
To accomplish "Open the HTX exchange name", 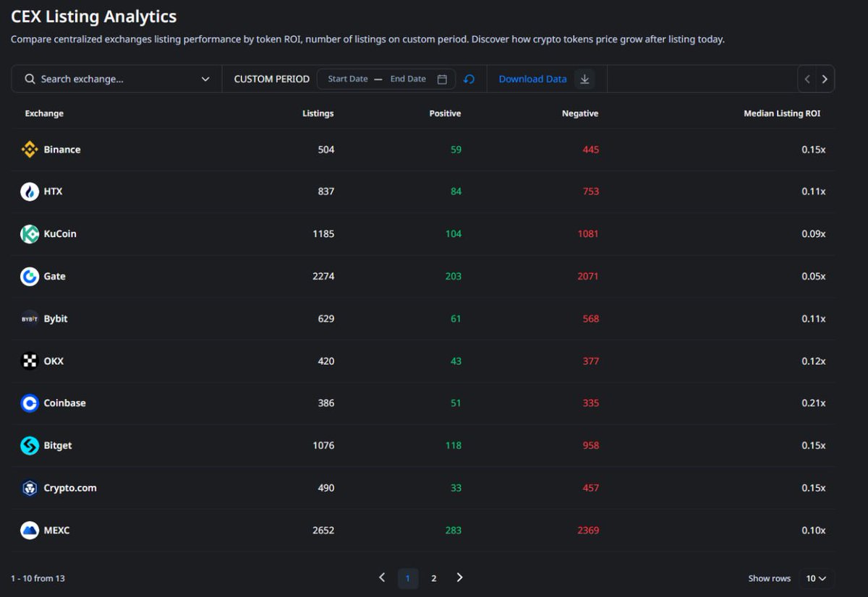I will click(x=53, y=192).
